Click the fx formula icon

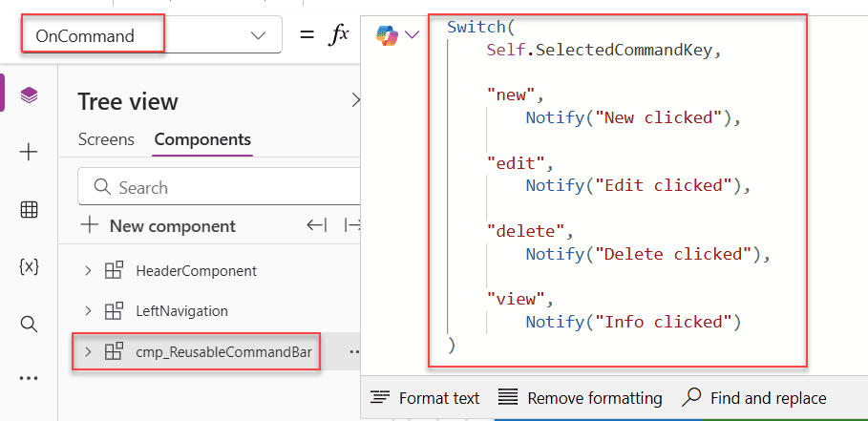(x=339, y=35)
